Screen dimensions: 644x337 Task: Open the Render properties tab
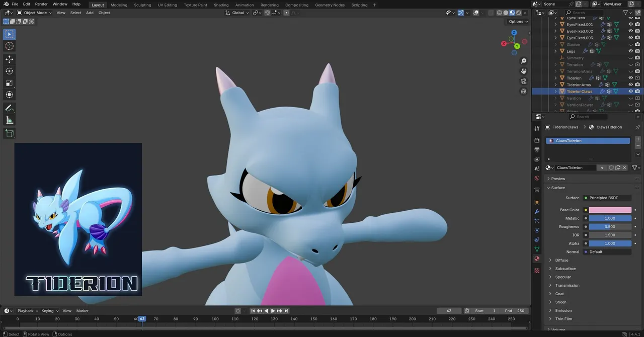(x=537, y=140)
